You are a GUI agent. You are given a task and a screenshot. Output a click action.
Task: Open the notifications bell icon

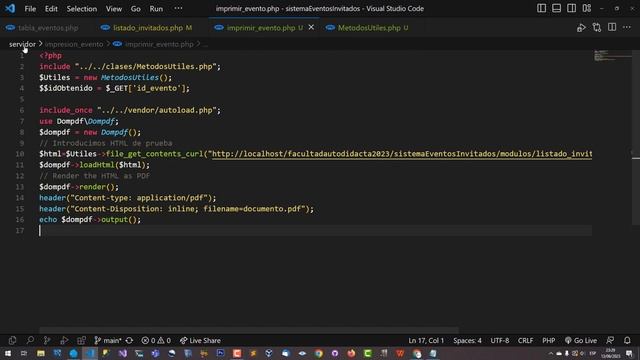pos(627,340)
